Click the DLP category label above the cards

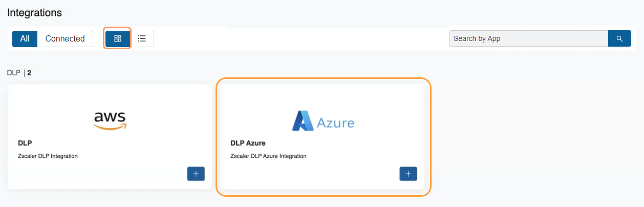click(13, 73)
